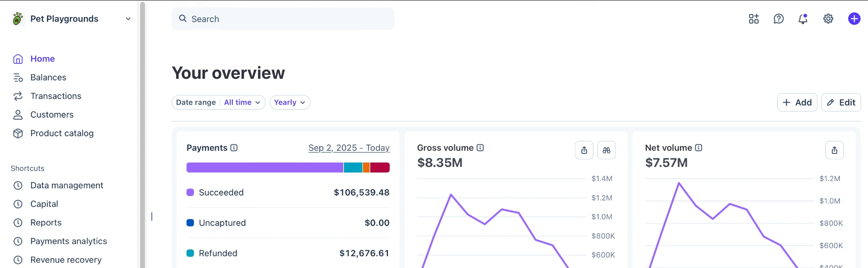Click the Home house icon
Viewport: 868px width, 268px height.
(x=18, y=59)
